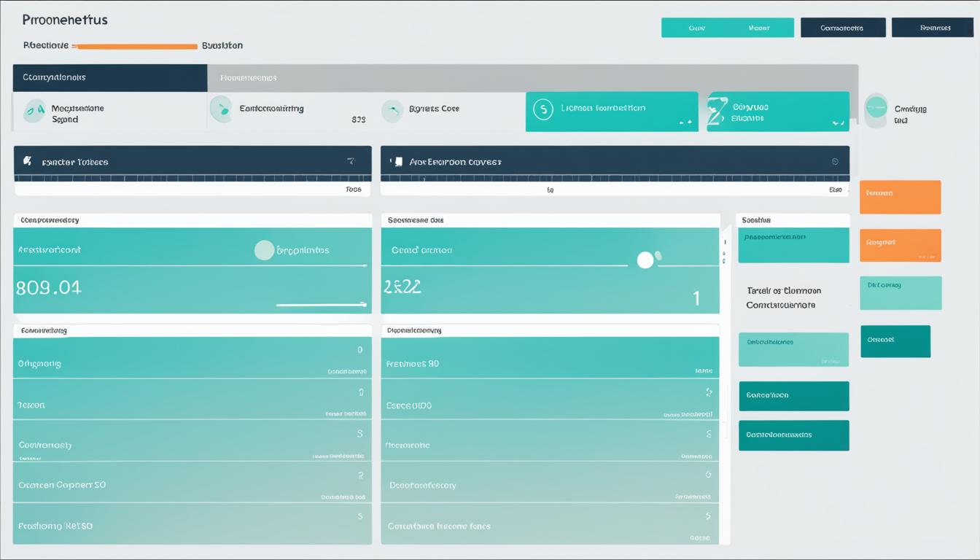
Task: Click the dark Beonaes button at top
Action: 932,28
